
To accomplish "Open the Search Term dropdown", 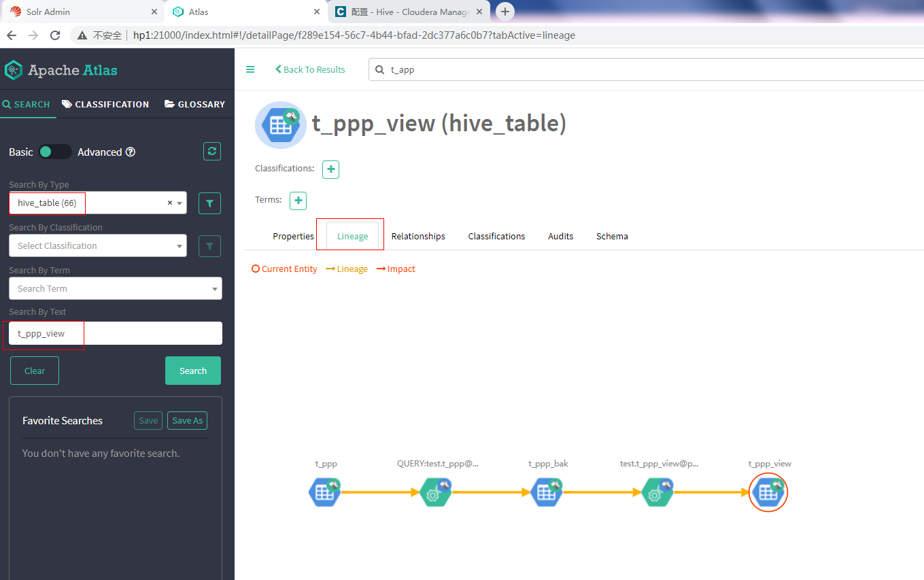I will (116, 289).
